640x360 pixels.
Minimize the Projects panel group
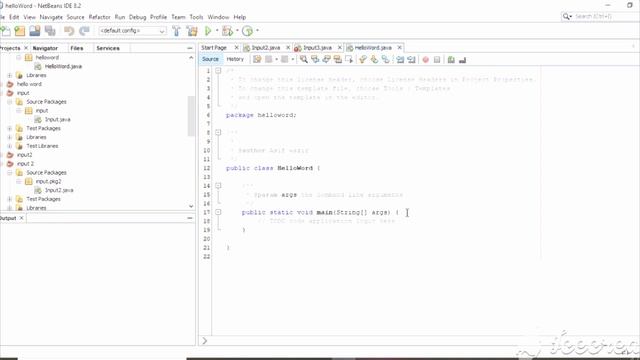click(190, 48)
